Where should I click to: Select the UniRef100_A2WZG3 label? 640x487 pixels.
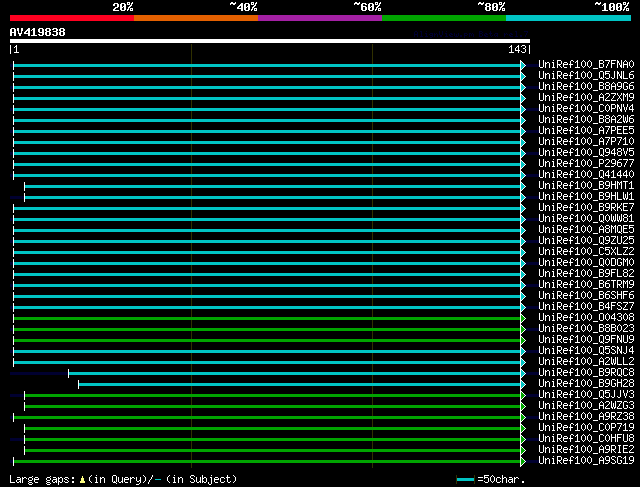pyautogui.click(x=586, y=406)
